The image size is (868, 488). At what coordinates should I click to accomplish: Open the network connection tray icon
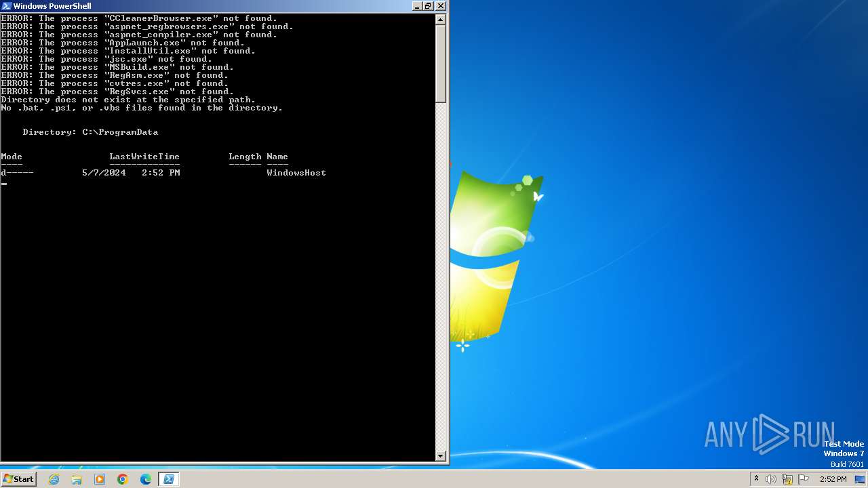[x=787, y=479]
